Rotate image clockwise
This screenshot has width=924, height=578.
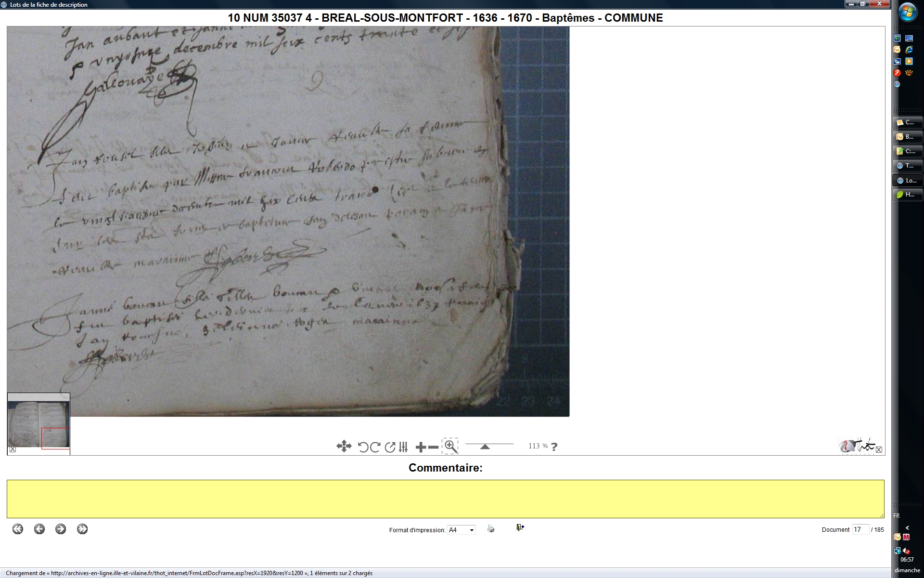[x=376, y=447]
